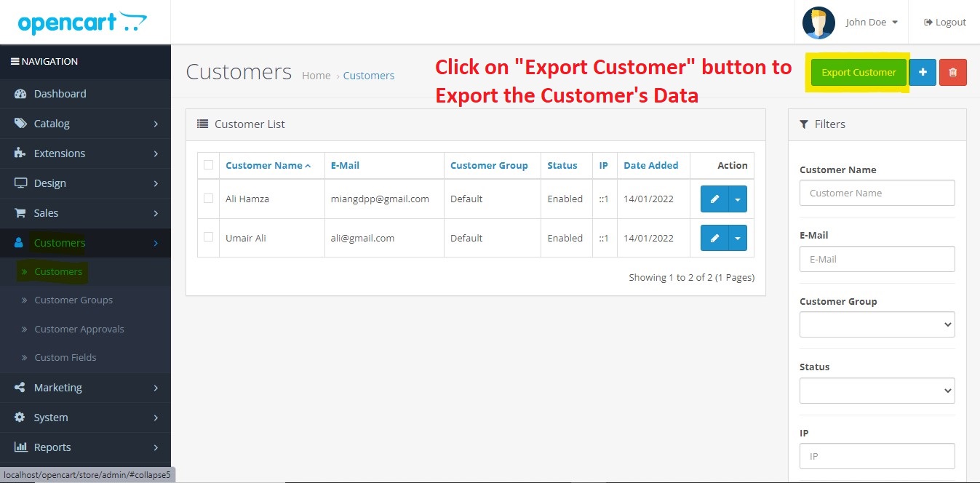This screenshot has height=483, width=980.
Task: Click the IP filter field
Action: pos(877,456)
